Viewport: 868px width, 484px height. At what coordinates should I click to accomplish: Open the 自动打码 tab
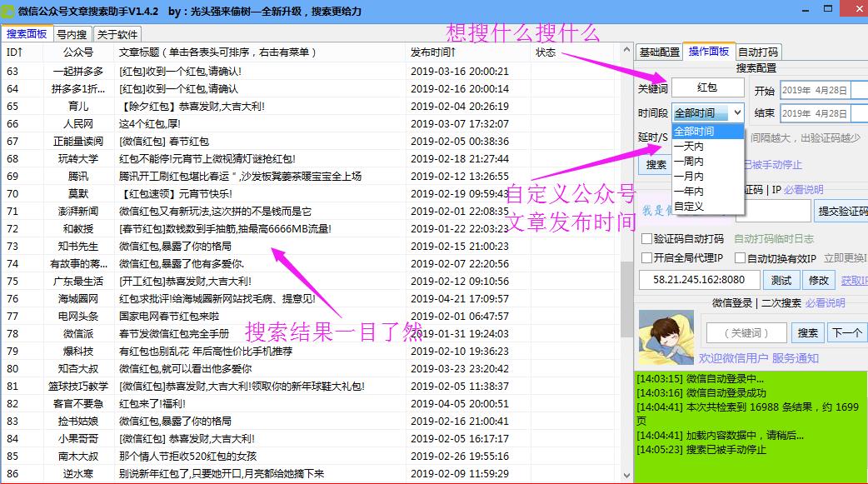pyautogui.click(x=758, y=52)
